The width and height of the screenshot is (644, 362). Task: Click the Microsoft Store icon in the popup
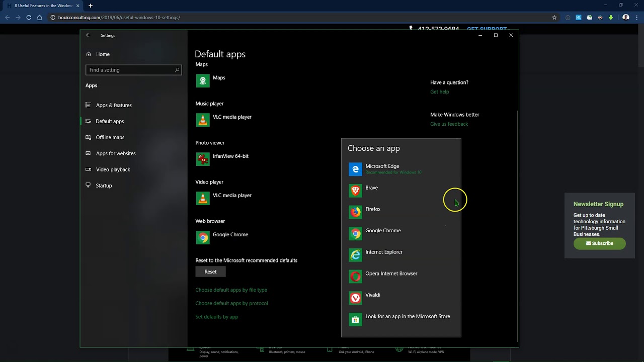pos(355,320)
